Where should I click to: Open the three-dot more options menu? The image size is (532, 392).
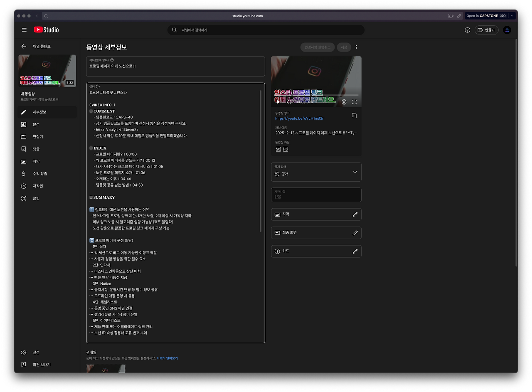click(x=356, y=47)
